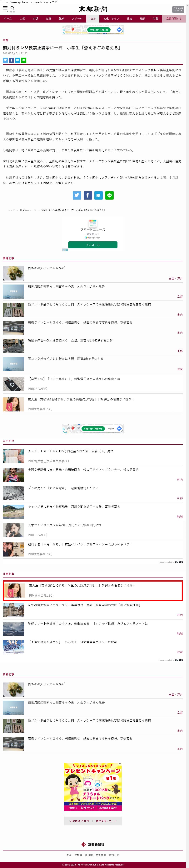Go to 京都新聞から menu item
The width and height of the screenshot is (189, 868).
[174, 19]
